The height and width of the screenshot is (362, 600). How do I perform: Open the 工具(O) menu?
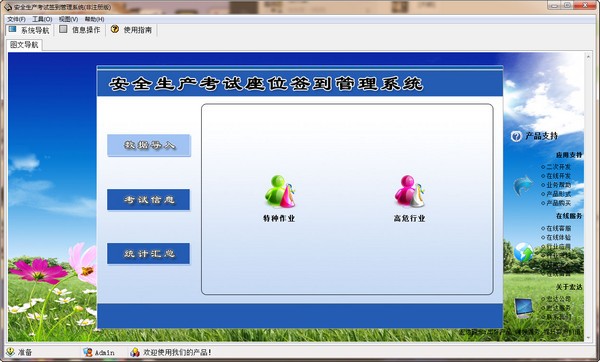pyautogui.click(x=42, y=19)
